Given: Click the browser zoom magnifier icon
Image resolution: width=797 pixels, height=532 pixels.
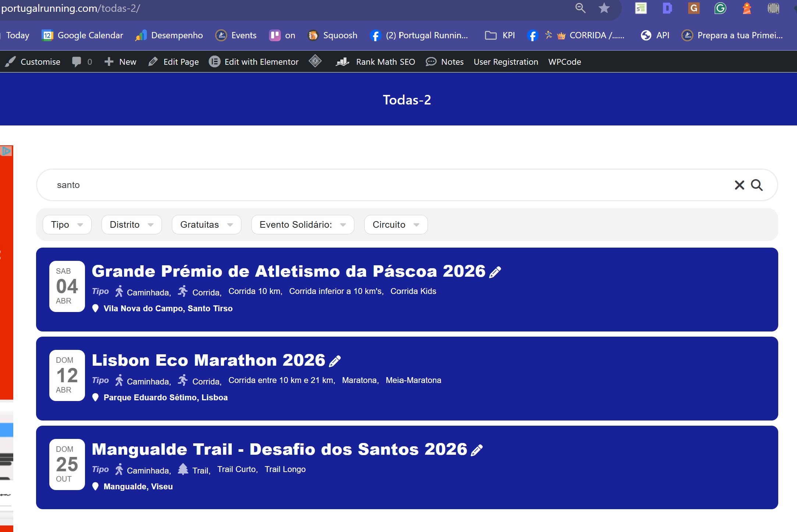Looking at the screenshot, I should (x=580, y=8).
